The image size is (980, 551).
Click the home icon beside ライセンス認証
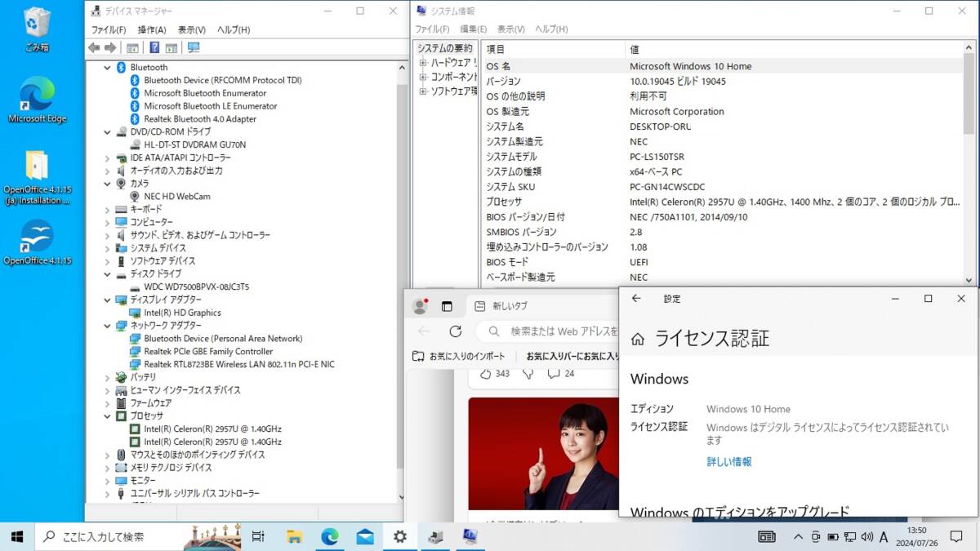coord(638,339)
